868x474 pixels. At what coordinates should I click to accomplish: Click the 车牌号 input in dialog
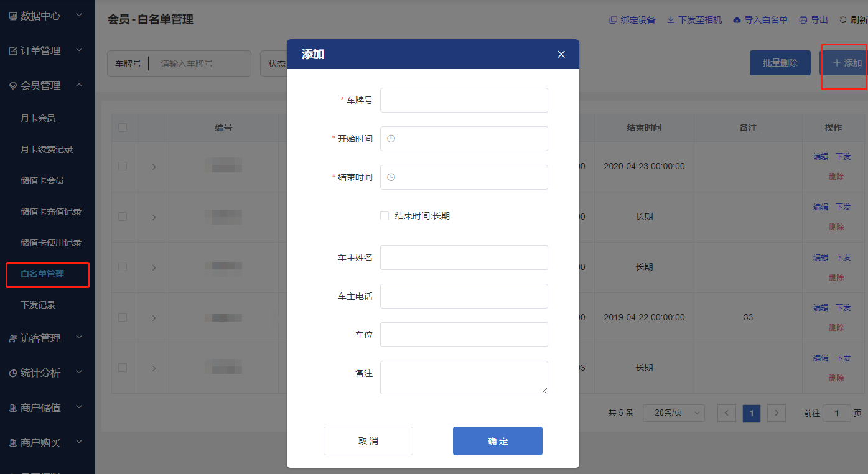[x=464, y=100]
